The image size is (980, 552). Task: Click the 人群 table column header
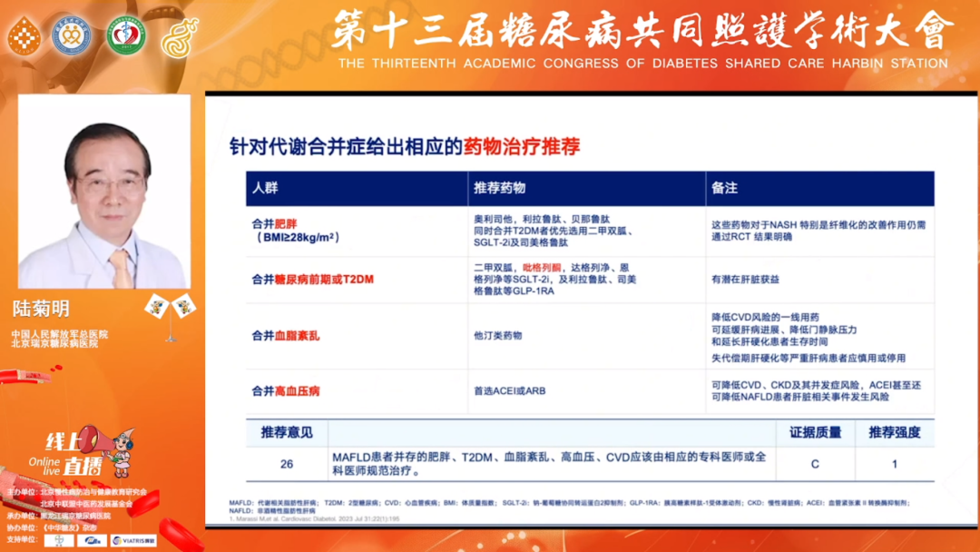pos(265,188)
